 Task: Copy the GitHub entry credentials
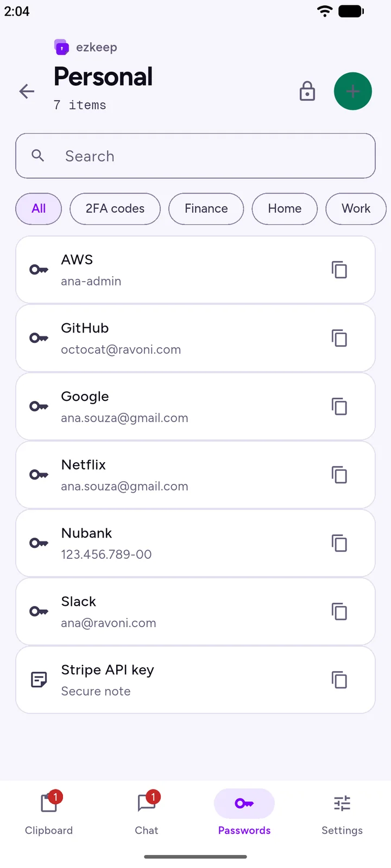point(339,338)
